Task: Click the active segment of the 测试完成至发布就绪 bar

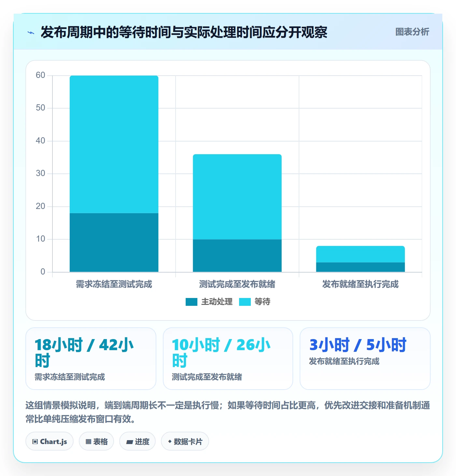Action: click(x=237, y=256)
